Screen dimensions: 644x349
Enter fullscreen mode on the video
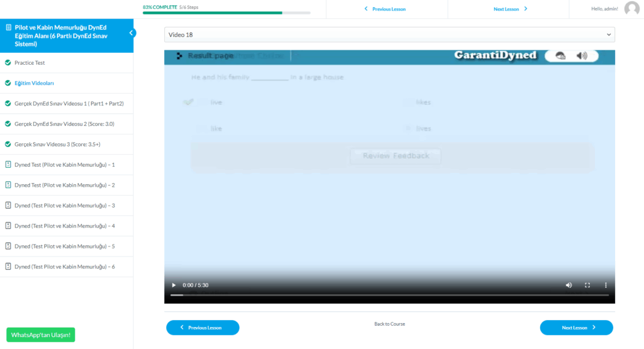[x=587, y=285]
